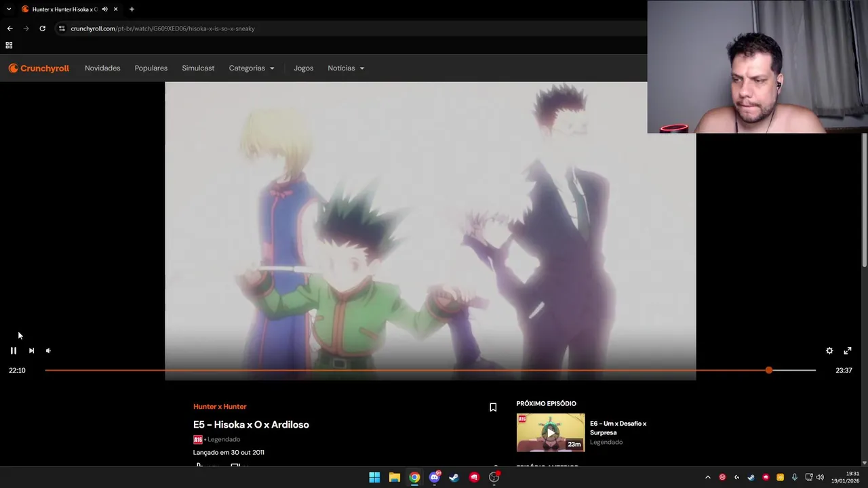Open the Novidades menu item
The image size is (868, 488).
(x=102, y=68)
